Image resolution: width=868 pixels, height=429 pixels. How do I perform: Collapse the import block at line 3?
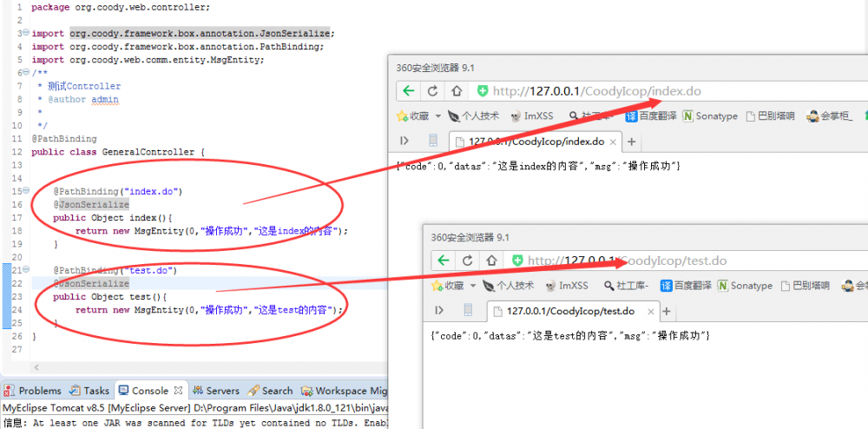pyautogui.click(x=26, y=34)
